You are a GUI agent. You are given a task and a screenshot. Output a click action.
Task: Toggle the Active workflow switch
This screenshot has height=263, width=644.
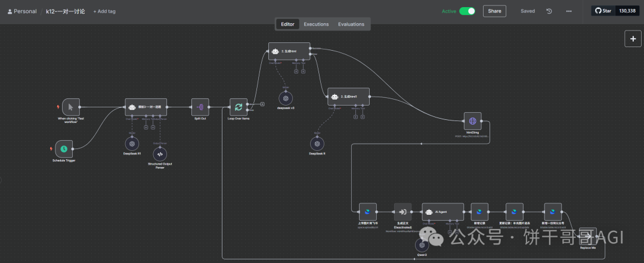tap(467, 11)
